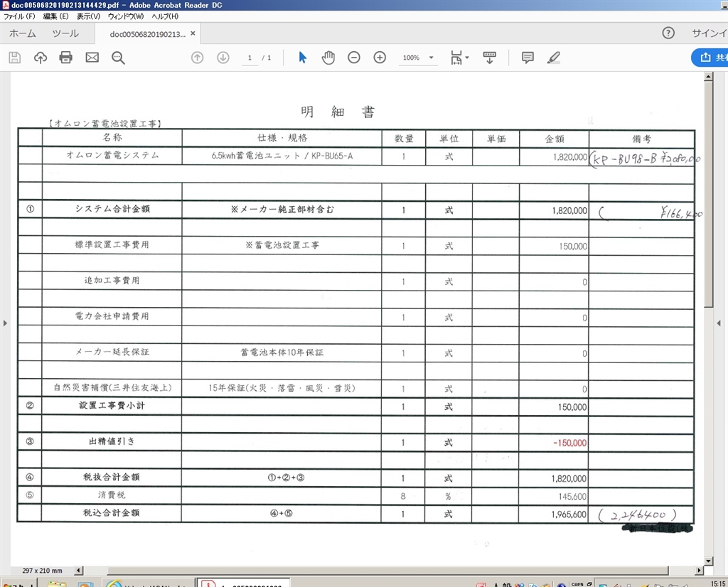Click the horizontal scrollbar thumb
The height and width of the screenshot is (587, 728).
click(x=387, y=570)
